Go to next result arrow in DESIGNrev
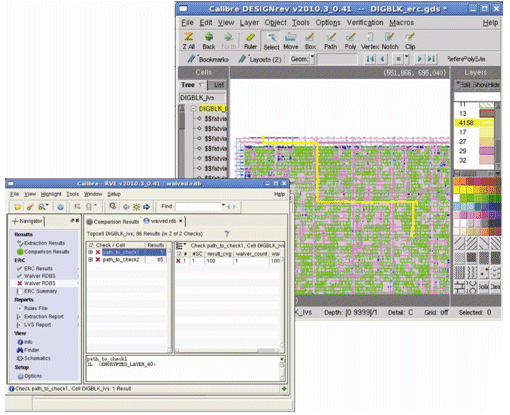 coord(420,59)
